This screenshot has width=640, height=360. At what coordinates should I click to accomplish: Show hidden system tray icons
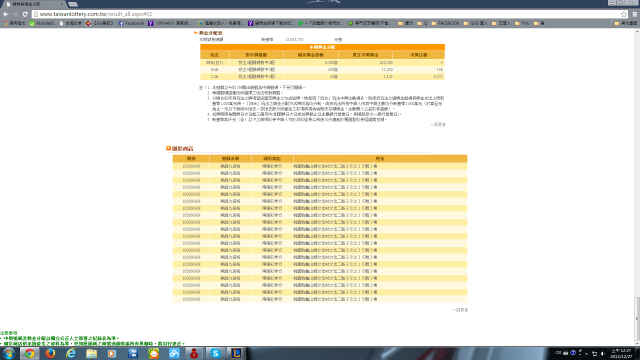[x=587, y=353]
